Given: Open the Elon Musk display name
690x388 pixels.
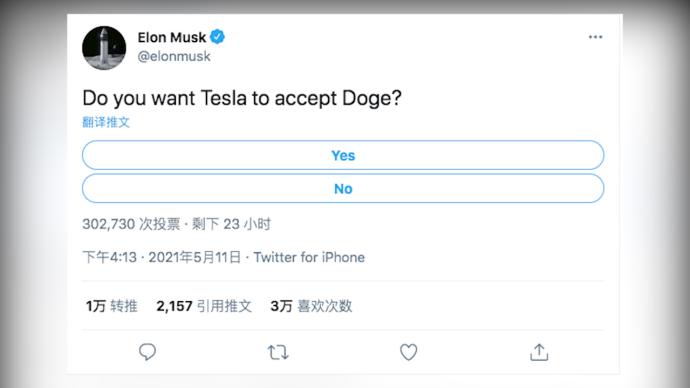Looking at the screenshot, I should click(172, 37).
